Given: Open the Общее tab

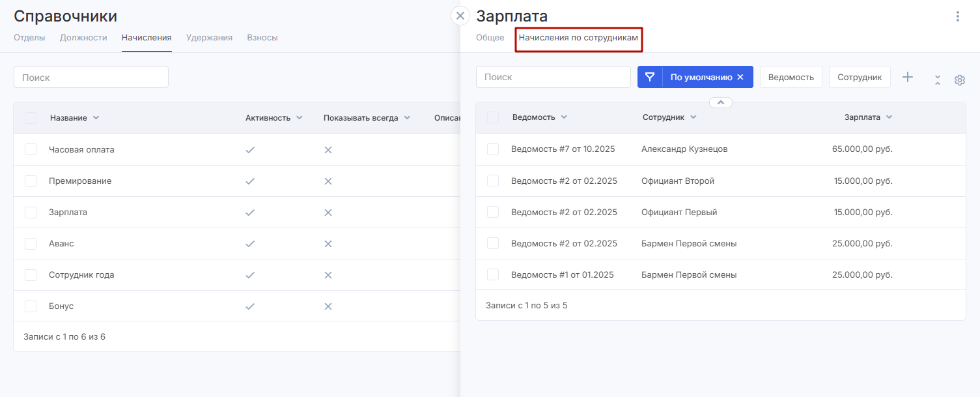Looking at the screenshot, I should click(x=490, y=38).
